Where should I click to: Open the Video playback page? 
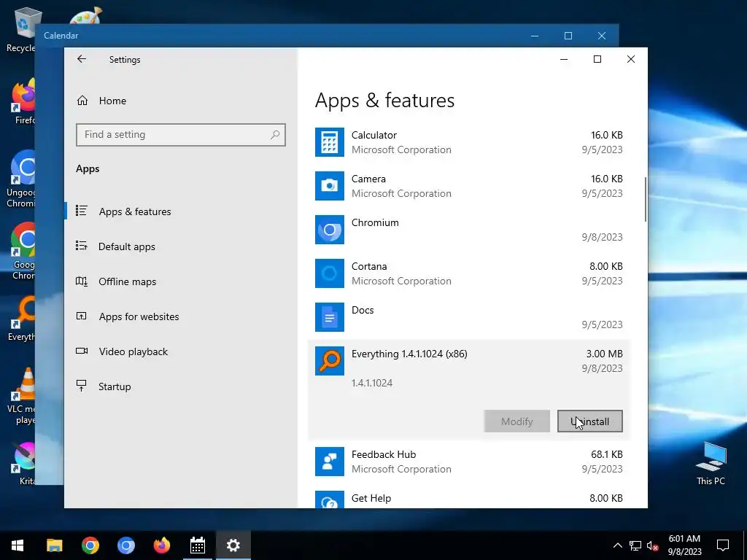(133, 351)
